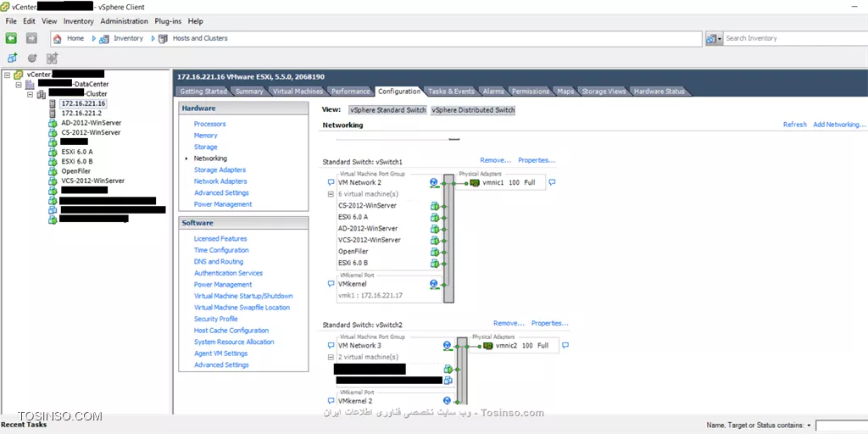The image size is (868, 434).
Task: Click the Recent Tasks filter input field
Action: [842, 426]
